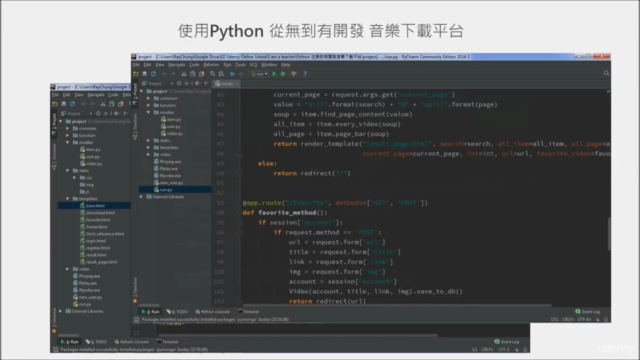Open Terminal tool window in front window

pos(249,311)
